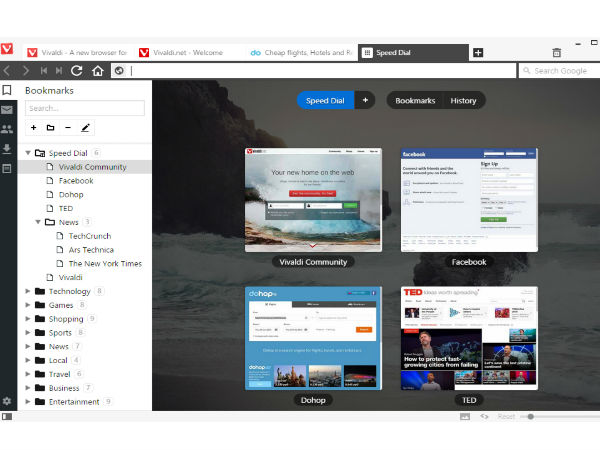Open the Contacts panel icon
Viewport: 600px width, 450px height.
(7, 129)
